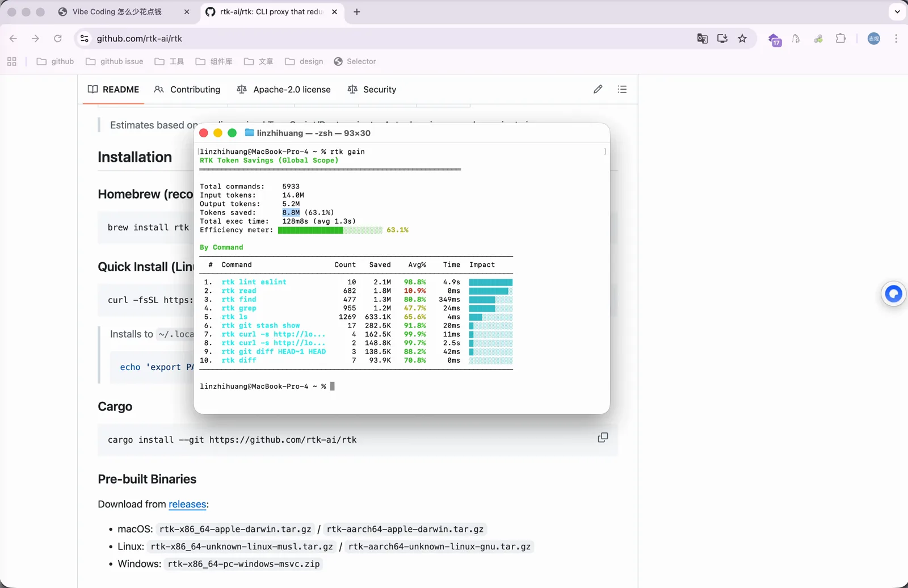The width and height of the screenshot is (908, 588).
Task: Click the Google Translate icon in address bar
Action: click(702, 39)
